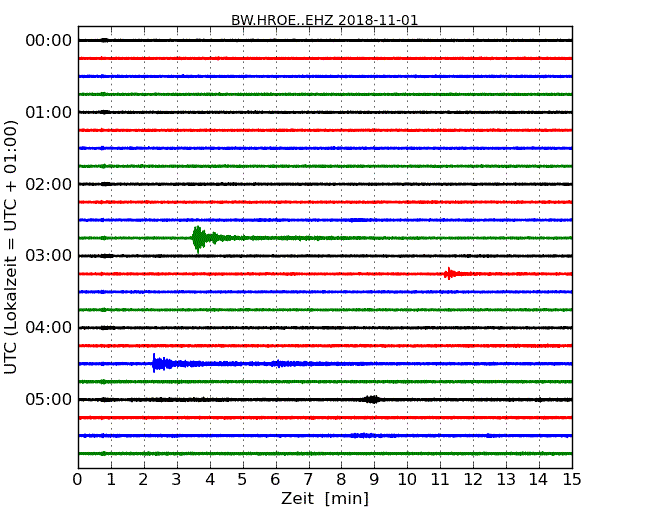Click x-axis tick label 13
650x520 pixels.
506,480
